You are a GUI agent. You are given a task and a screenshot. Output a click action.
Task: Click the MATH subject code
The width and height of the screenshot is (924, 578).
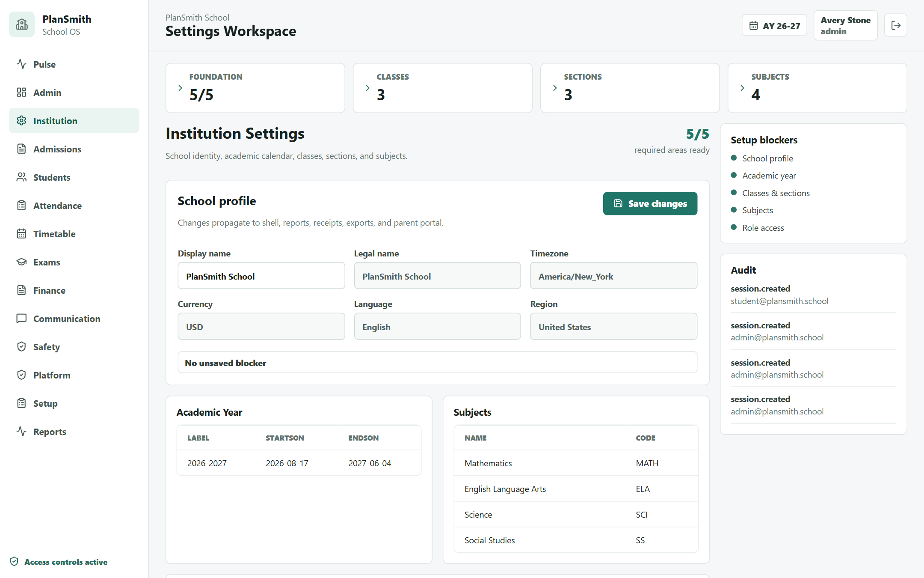coord(647,463)
